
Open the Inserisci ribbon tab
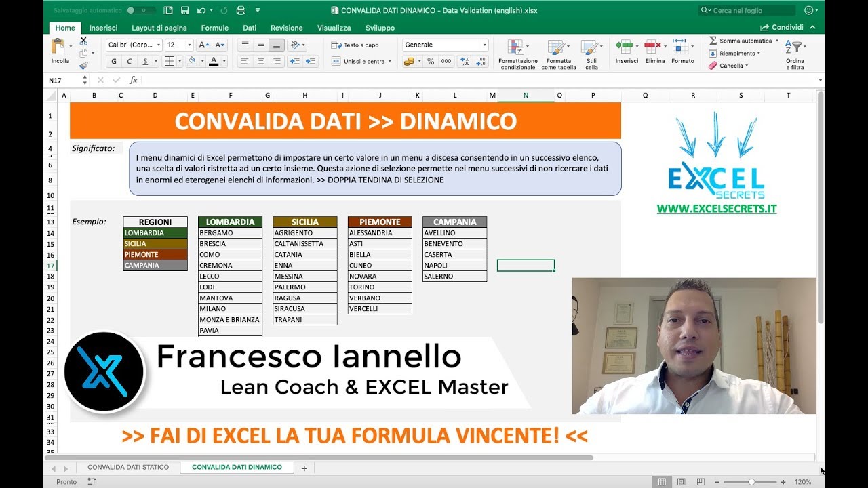(x=103, y=28)
